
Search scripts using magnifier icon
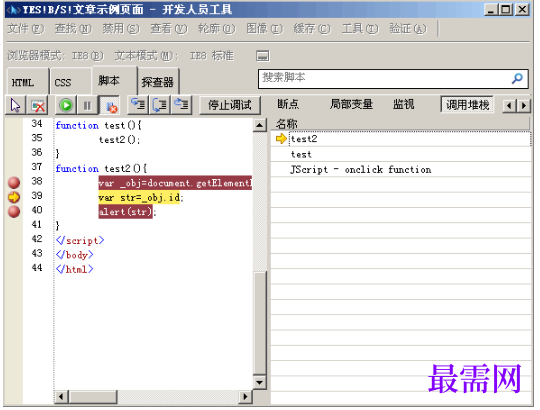pyautogui.click(x=517, y=79)
